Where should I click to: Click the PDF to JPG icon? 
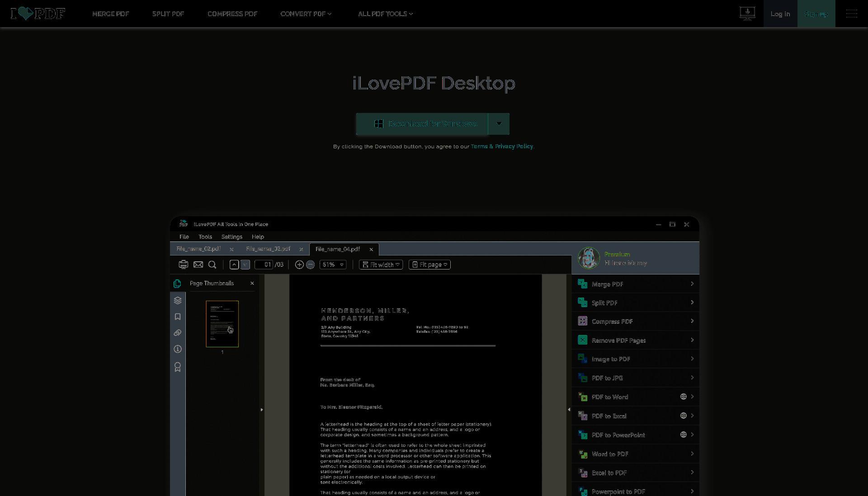click(583, 378)
